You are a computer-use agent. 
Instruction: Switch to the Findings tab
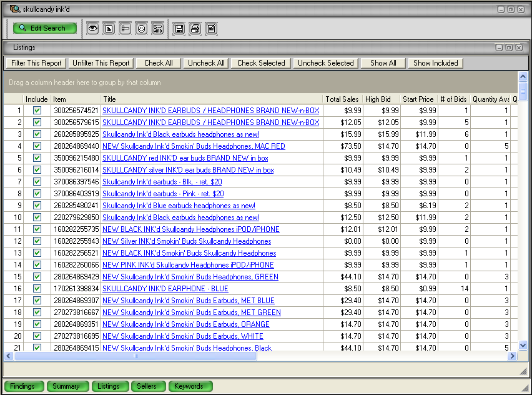click(x=24, y=386)
